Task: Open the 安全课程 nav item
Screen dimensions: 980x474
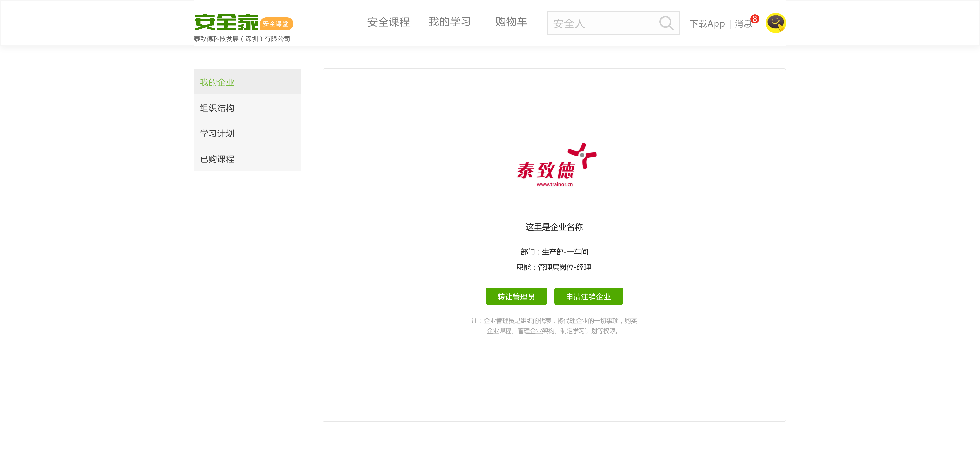Action: (388, 22)
